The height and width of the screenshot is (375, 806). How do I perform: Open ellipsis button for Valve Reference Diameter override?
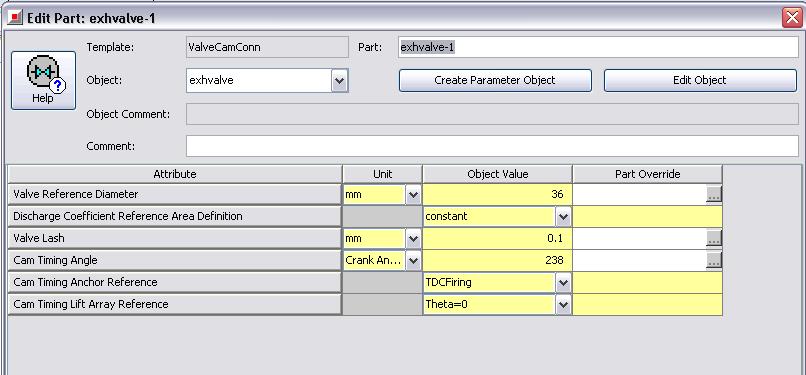tap(713, 194)
